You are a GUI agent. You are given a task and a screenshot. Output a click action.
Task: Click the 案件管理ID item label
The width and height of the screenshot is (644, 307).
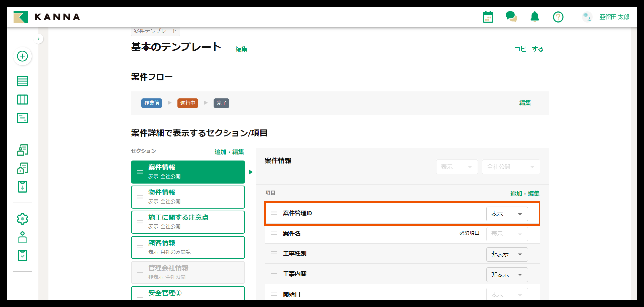click(297, 213)
